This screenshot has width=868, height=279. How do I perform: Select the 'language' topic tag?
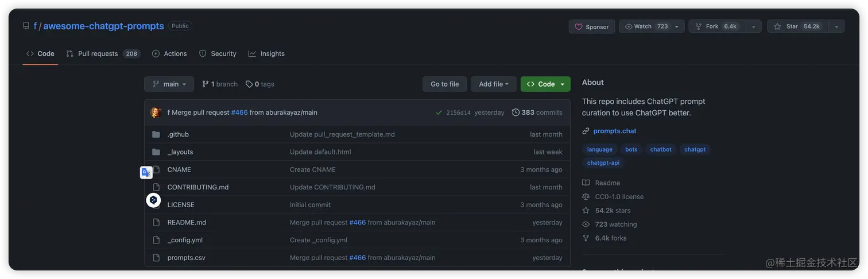[x=599, y=149]
